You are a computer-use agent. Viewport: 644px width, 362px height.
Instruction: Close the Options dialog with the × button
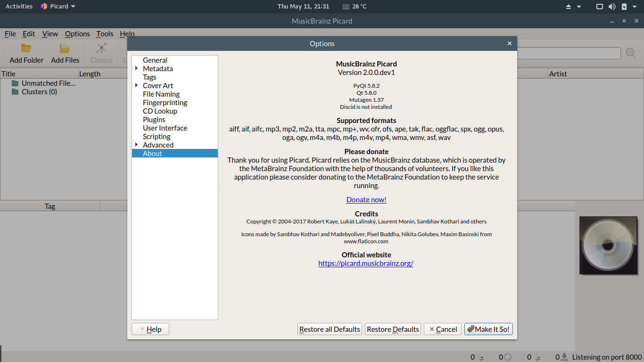point(509,43)
